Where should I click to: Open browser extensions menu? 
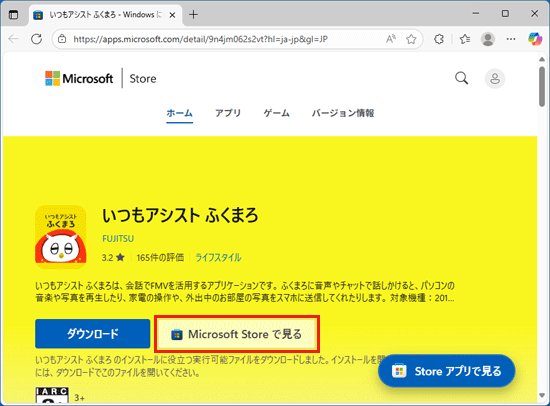[x=439, y=39]
